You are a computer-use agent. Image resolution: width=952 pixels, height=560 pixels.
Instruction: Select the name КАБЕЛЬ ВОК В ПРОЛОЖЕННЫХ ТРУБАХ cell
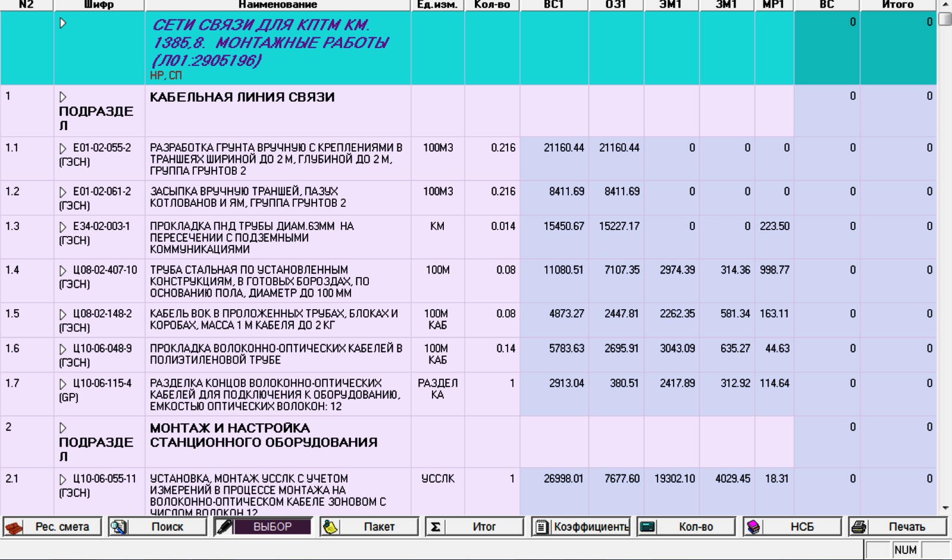pos(278,320)
